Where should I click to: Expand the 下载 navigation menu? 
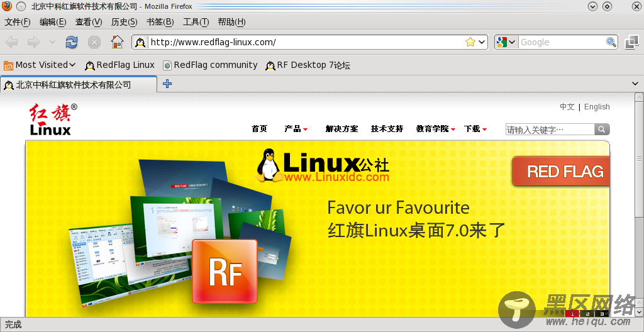(x=475, y=129)
